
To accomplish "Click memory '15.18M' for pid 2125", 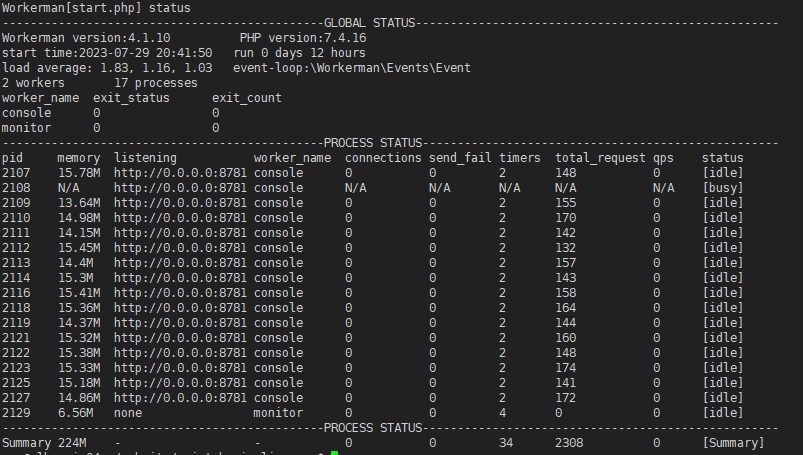I will tap(79, 383).
